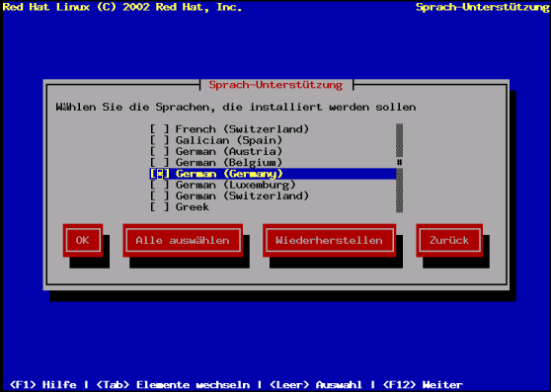Click the <Tab> Elemente wechseln footer hint

click(x=173, y=385)
